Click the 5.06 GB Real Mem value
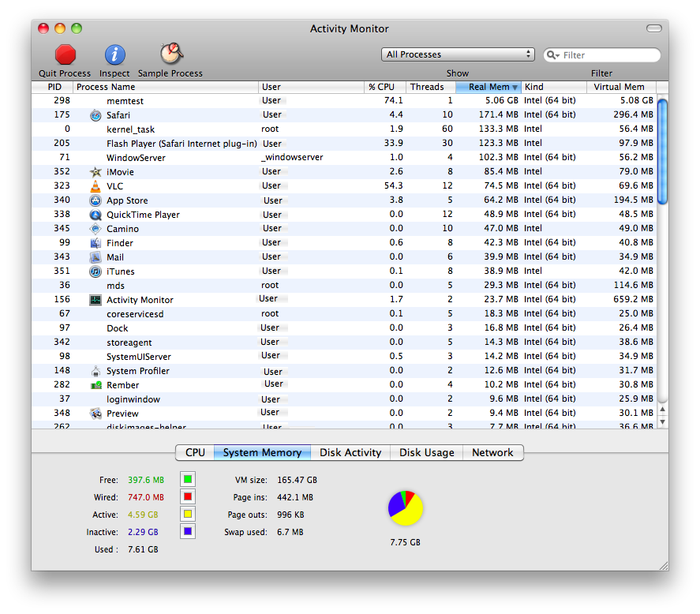The image size is (700, 614). [501, 100]
